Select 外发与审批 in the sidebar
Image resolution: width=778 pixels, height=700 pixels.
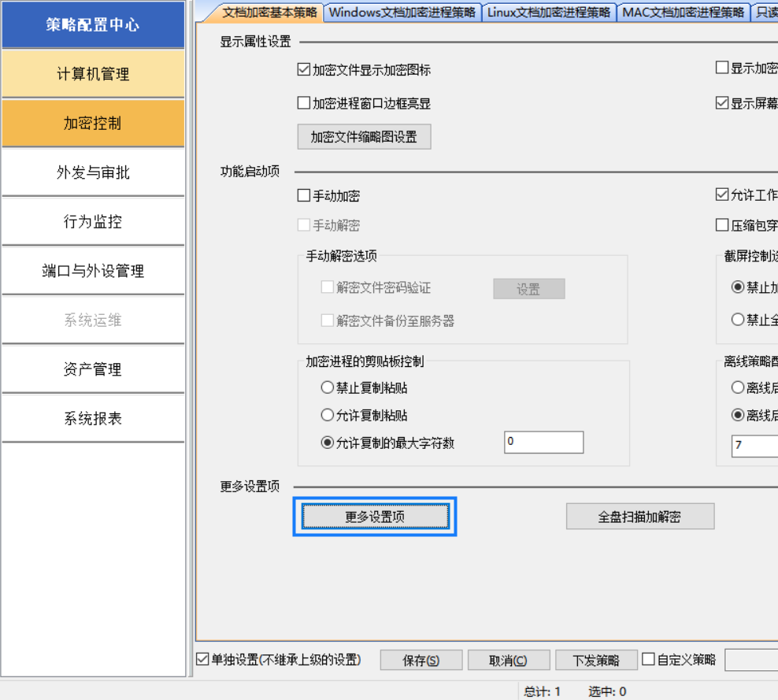93,172
